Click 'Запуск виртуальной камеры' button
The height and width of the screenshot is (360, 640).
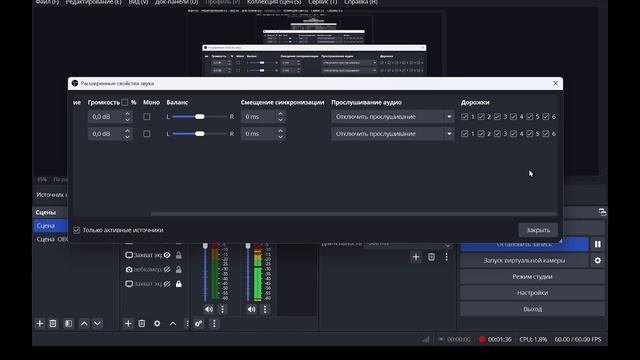coord(524,260)
